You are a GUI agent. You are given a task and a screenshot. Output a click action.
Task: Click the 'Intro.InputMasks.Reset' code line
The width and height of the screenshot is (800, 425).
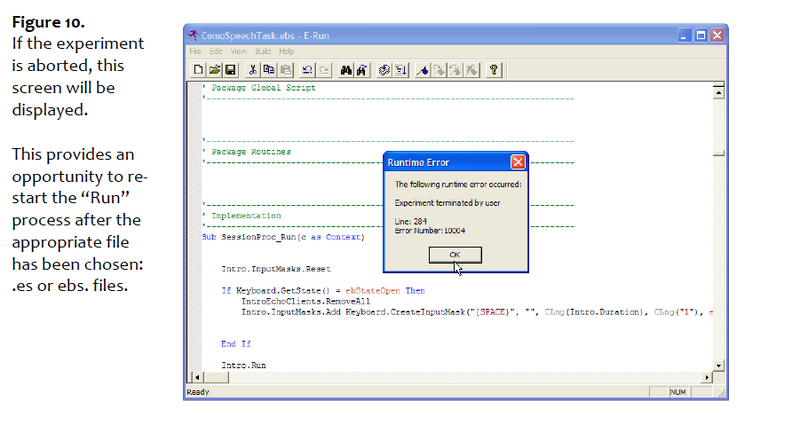point(276,269)
